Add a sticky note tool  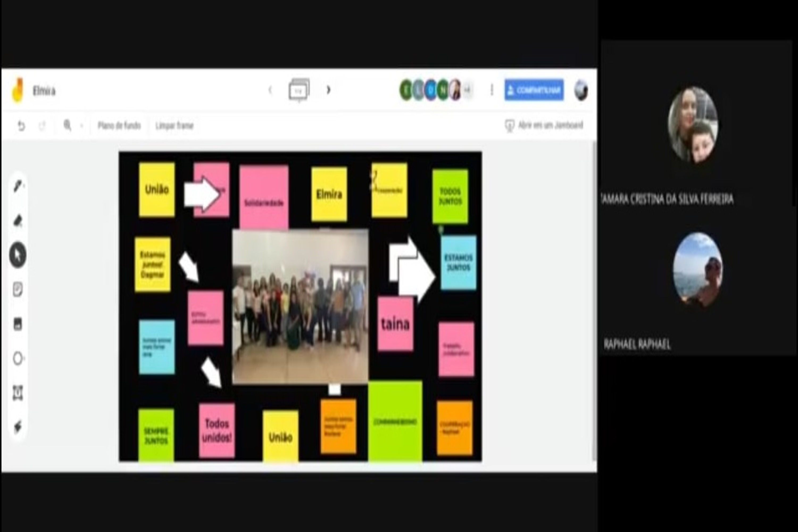pos(18,290)
